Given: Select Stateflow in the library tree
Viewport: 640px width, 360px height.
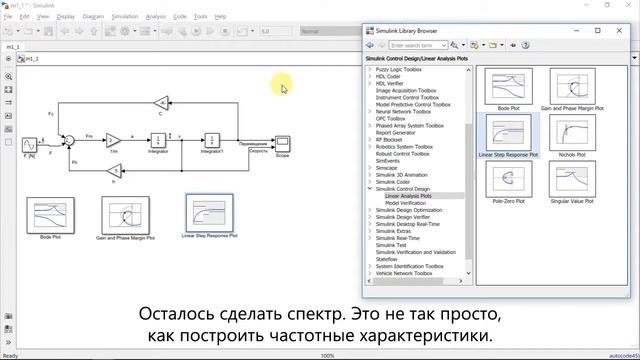Looking at the screenshot, I should (386, 259).
